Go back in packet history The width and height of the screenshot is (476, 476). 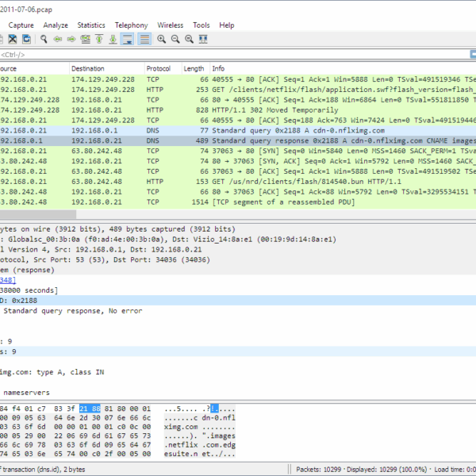pyautogui.click(x=57, y=39)
